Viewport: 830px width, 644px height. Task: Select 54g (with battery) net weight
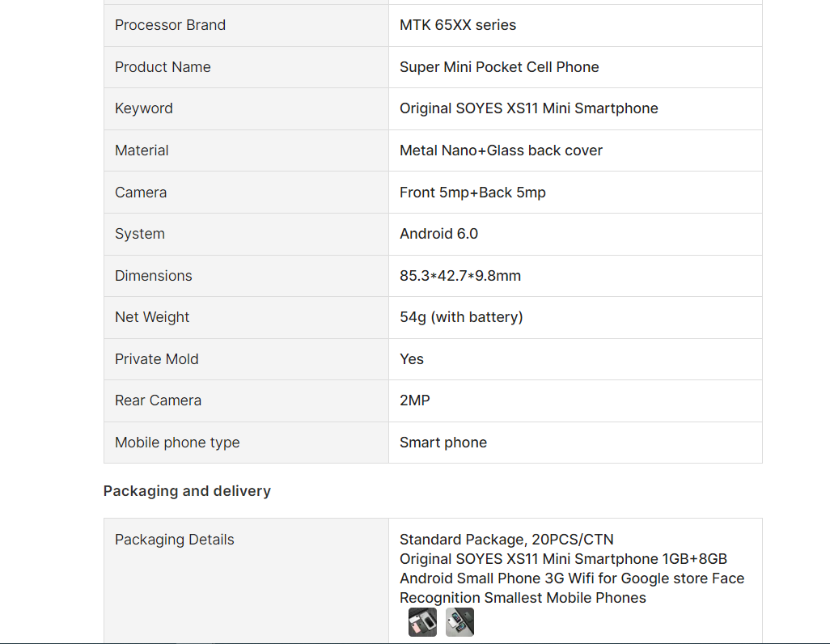461,316
